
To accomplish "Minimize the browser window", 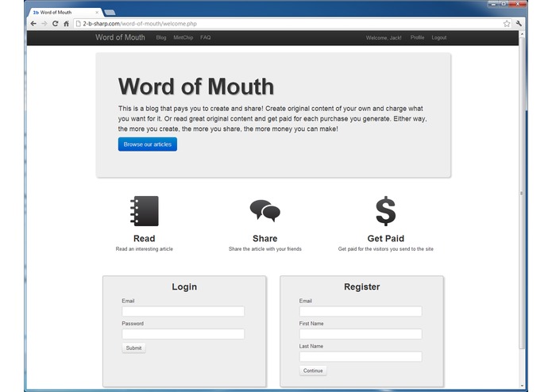I will click(493, 4).
